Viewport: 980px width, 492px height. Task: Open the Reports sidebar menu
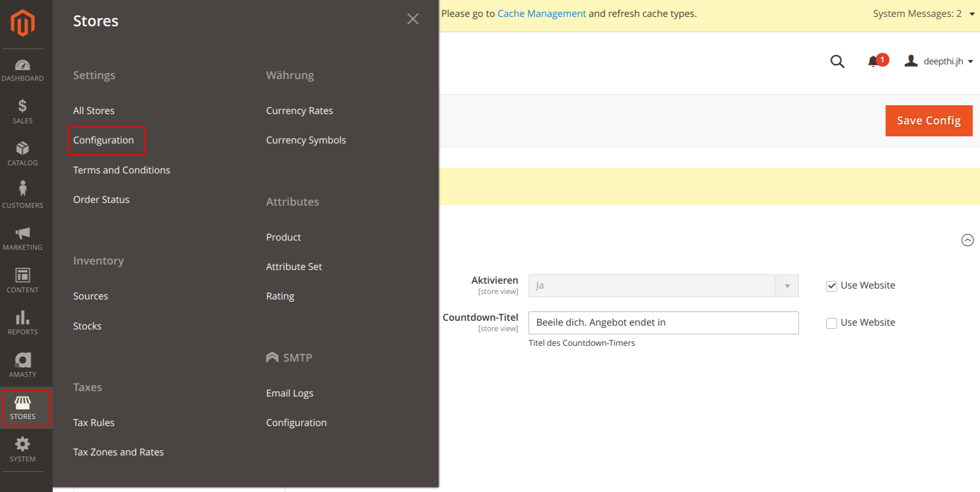(22, 323)
